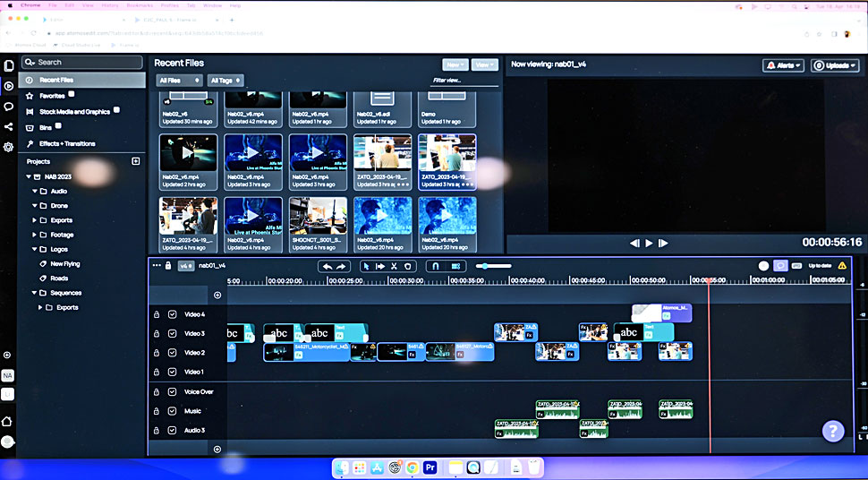
Task: Click the undo arrow in timeline toolbar
Action: click(328, 267)
